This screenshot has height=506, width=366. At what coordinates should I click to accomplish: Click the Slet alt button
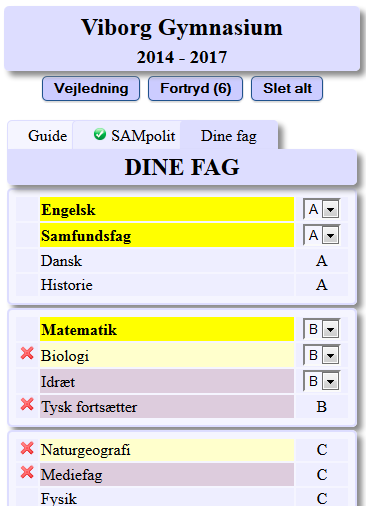287,89
